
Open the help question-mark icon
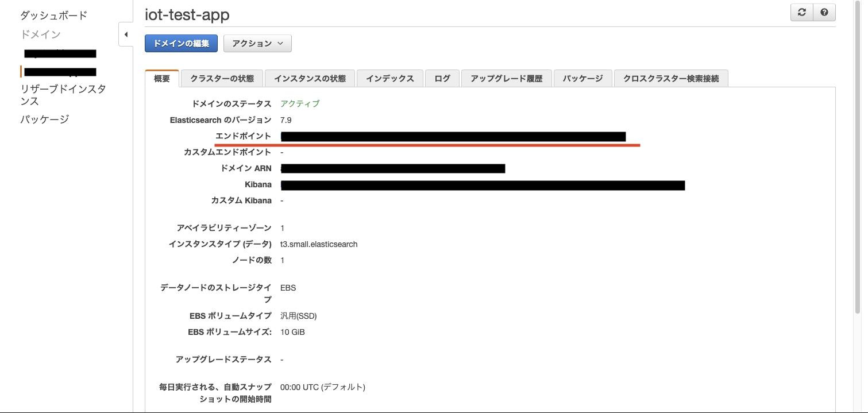click(824, 13)
